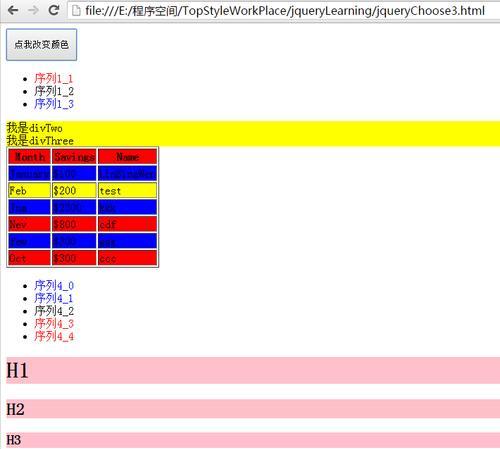This screenshot has width=500, height=449.
Task: Click the browser back arrow
Action: [13, 10]
